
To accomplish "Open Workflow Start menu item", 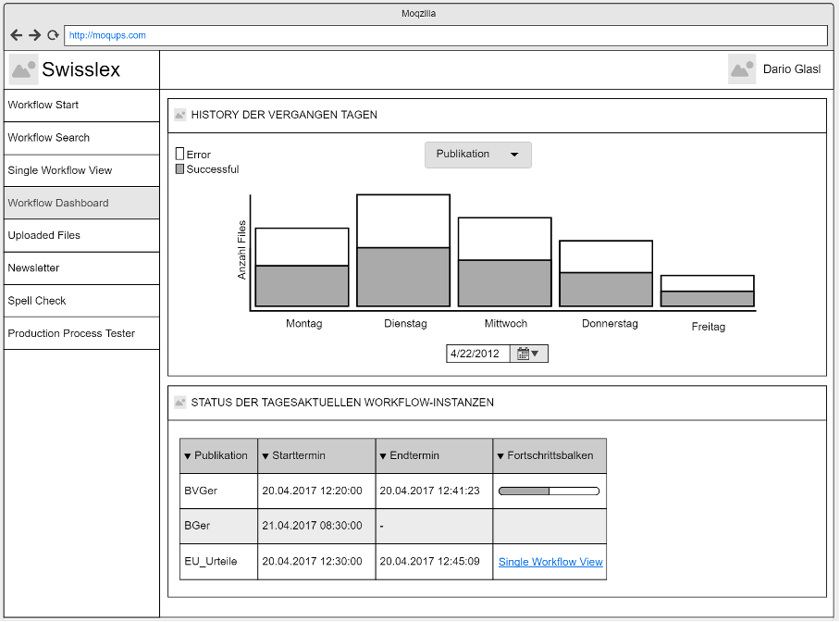I will coord(81,106).
